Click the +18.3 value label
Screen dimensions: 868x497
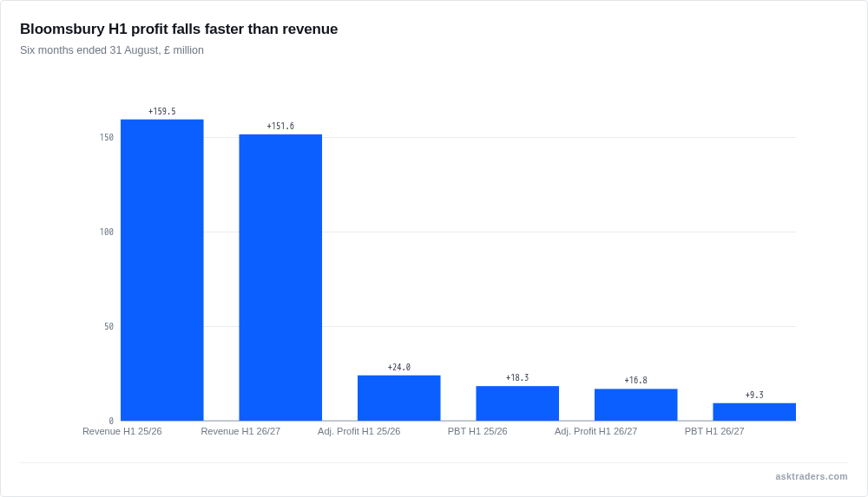pyautogui.click(x=517, y=378)
